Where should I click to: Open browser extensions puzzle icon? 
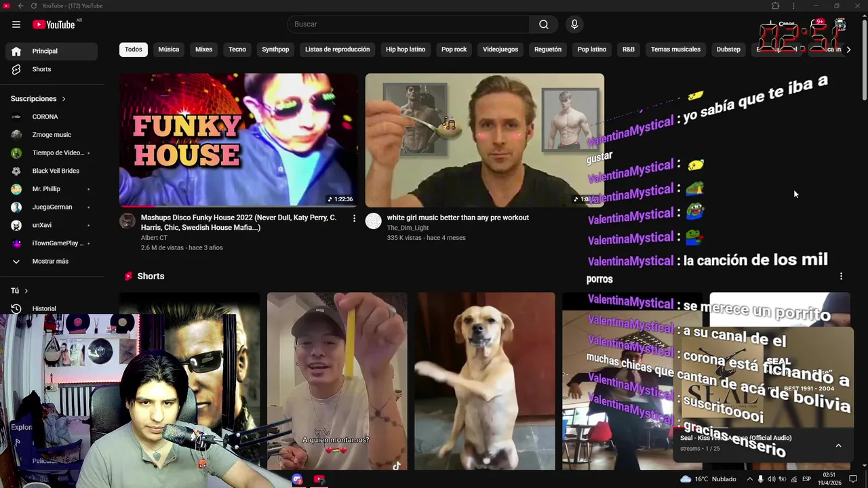[x=776, y=5]
